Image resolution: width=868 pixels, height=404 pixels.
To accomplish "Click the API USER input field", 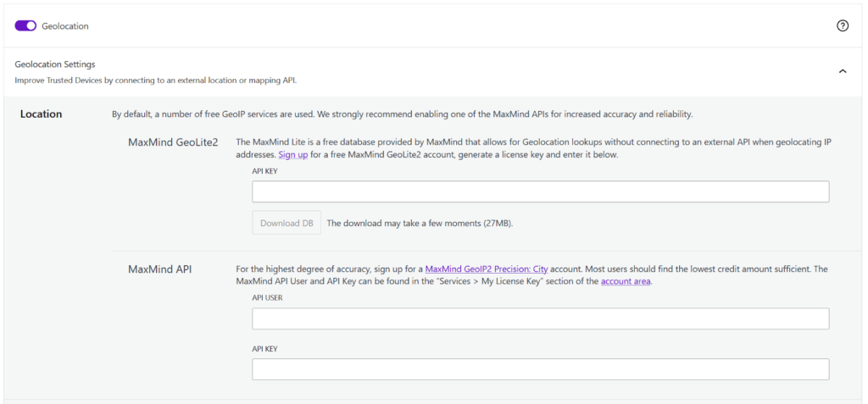I will 540,318.
